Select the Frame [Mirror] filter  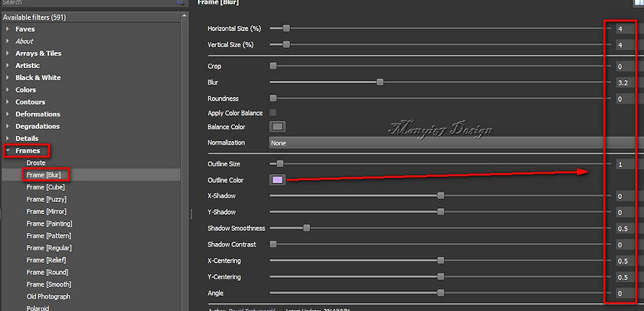pyautogui.click(x=48, y=211)
